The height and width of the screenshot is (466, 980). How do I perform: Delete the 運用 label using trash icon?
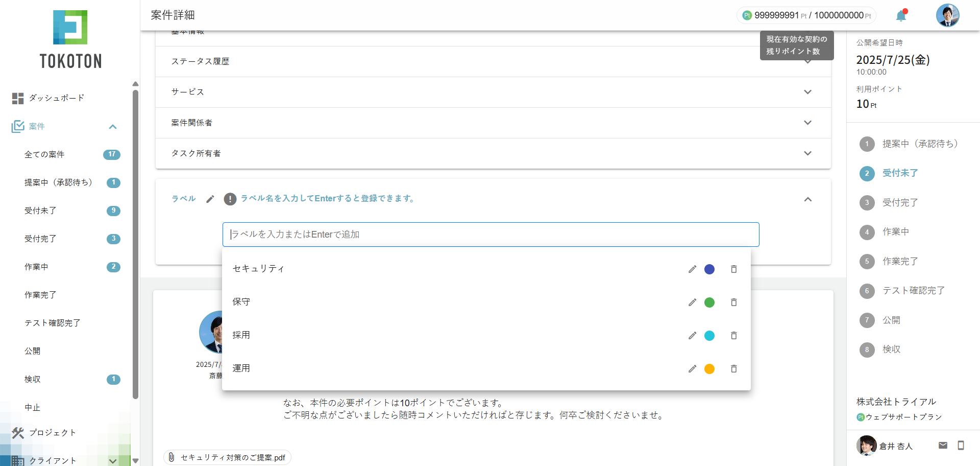pyautogui.click(x=733, y=369)
